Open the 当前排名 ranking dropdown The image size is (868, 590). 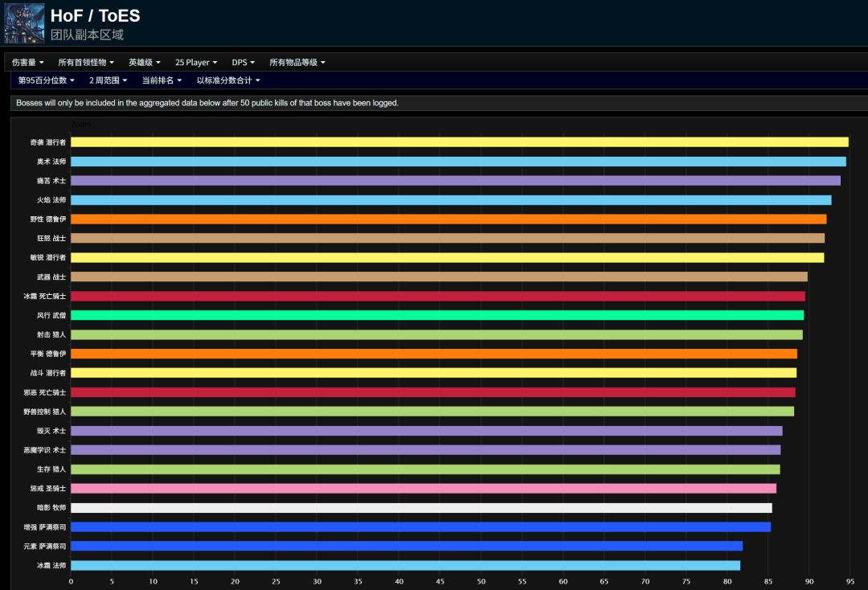162,80
